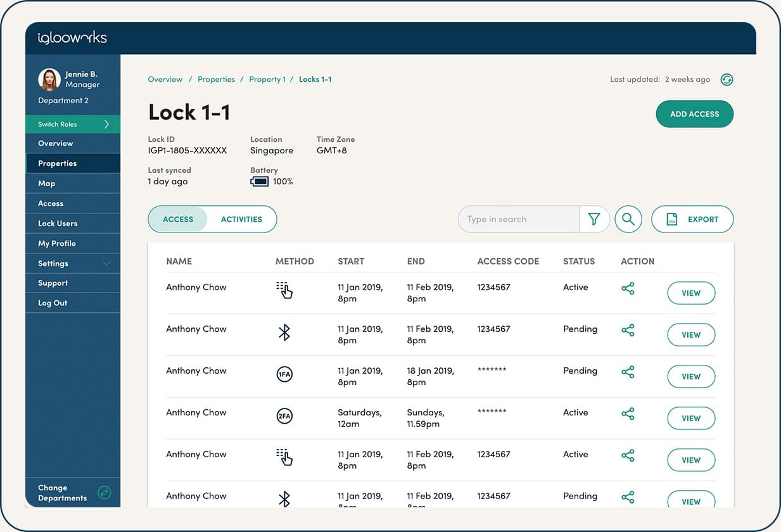The height and width of the screenshot is (532, 781).
Task: Click the keypad icon in fifth row
Action: pyautogui.click(x=284, y=457)
